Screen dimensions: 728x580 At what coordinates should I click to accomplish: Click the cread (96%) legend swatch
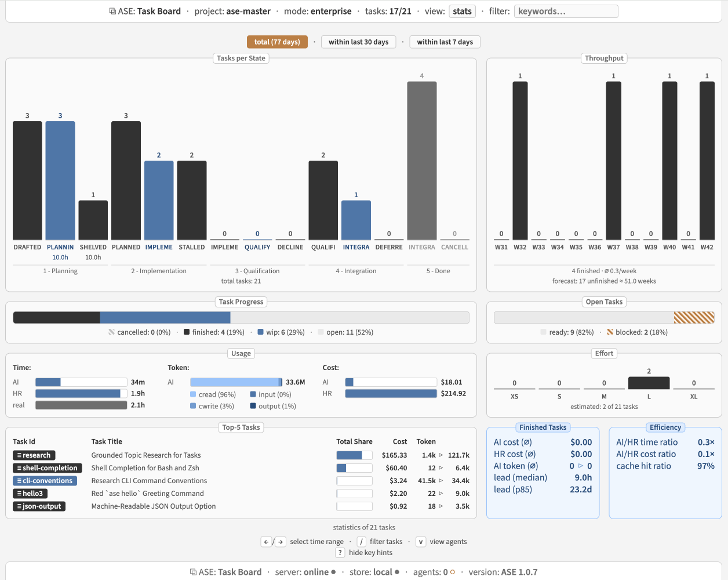pyautogui.click(x=193, y=394)
